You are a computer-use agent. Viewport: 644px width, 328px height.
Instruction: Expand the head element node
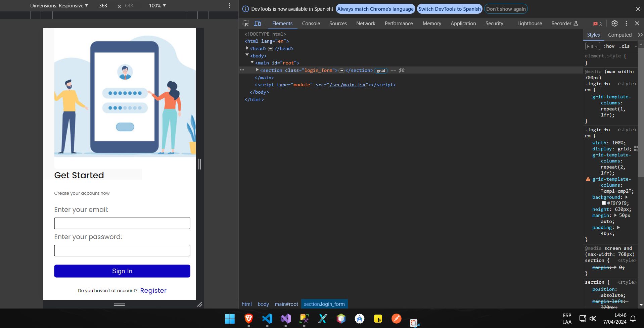click(x=247, y=48)
